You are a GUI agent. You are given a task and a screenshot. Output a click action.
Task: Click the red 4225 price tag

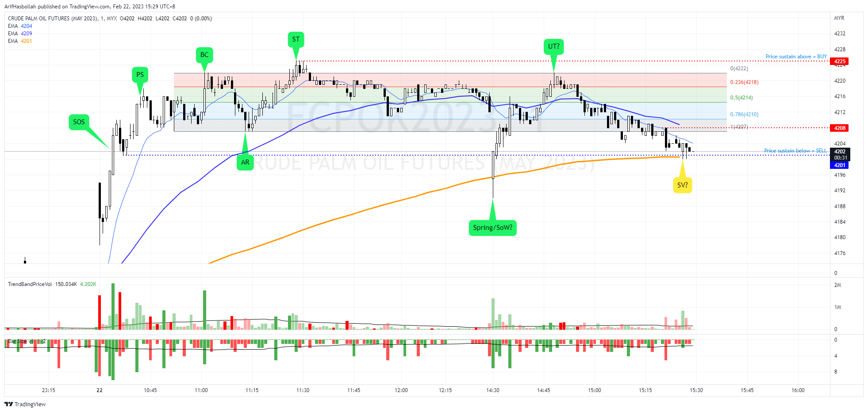coord(840,61)
